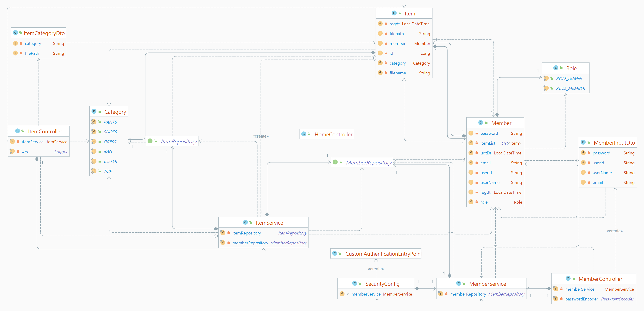This screenshot has height=311, width=644.
Task: Click the interface icon on MemberRepository
Action: (335, 162)
